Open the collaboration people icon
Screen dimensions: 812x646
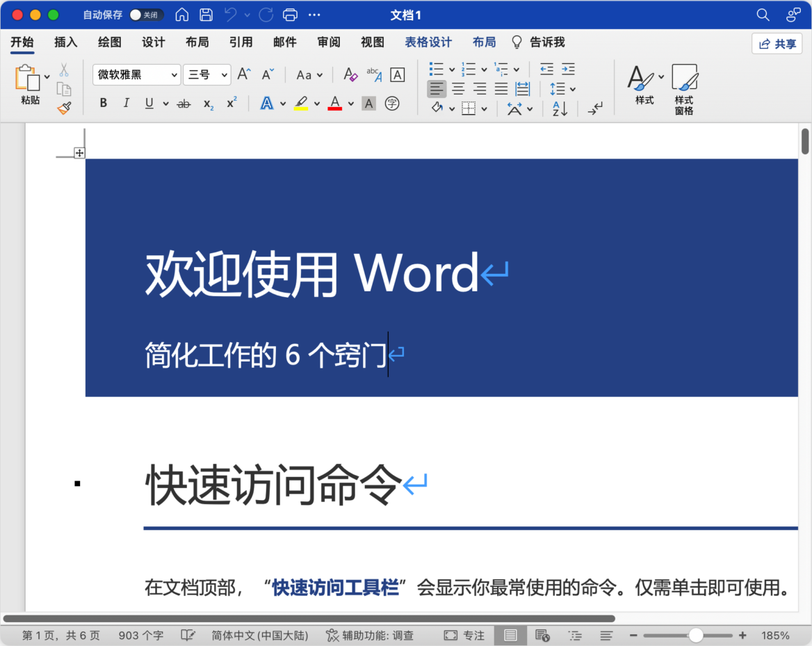pos(793,15)
